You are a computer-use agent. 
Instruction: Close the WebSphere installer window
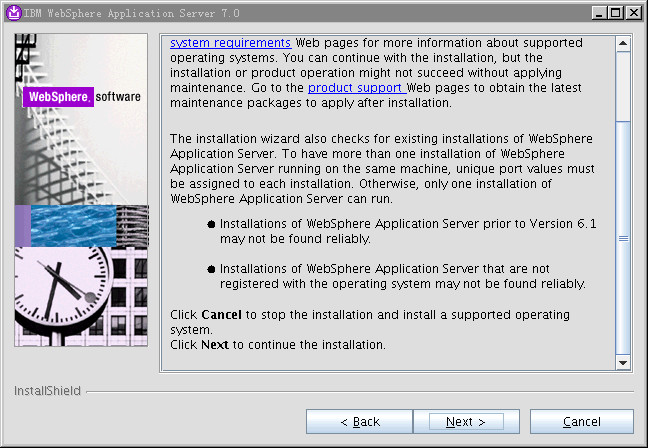point(633,12)
